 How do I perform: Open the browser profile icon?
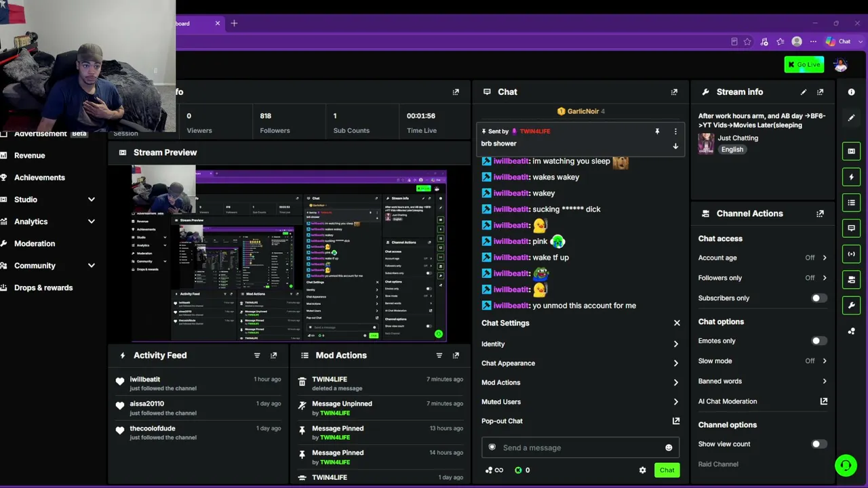point(797,41)
